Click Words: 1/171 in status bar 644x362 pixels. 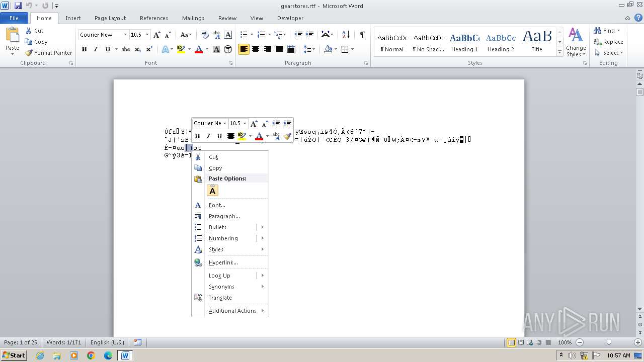(63, 342)
